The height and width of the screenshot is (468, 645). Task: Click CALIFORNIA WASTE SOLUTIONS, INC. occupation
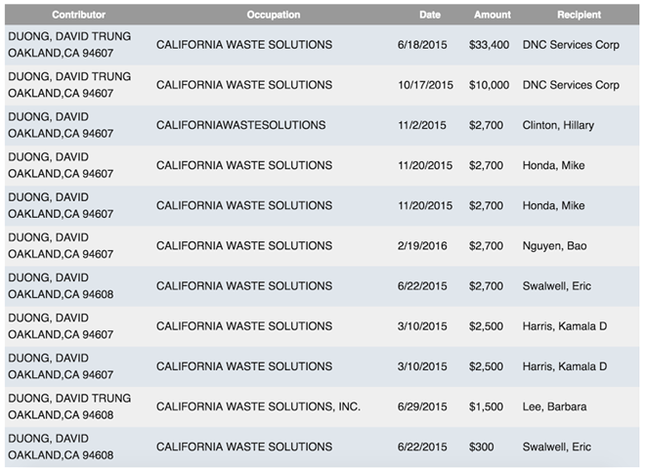pos(258,406)
